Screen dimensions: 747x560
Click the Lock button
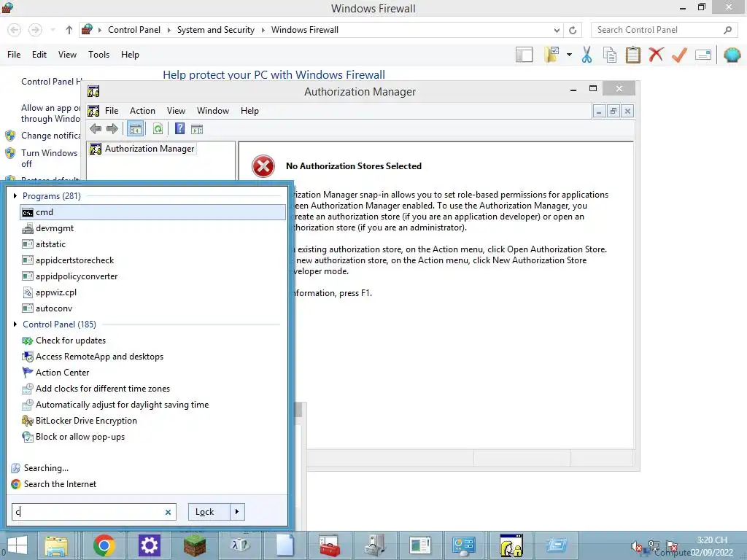(x=209, y=512)
